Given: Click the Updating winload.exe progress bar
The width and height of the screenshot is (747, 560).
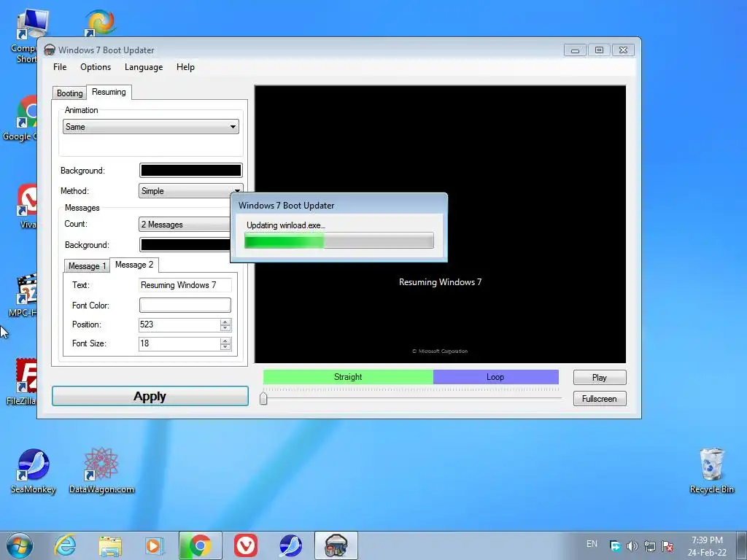Looking at the screenshot, I should (338, 241).
